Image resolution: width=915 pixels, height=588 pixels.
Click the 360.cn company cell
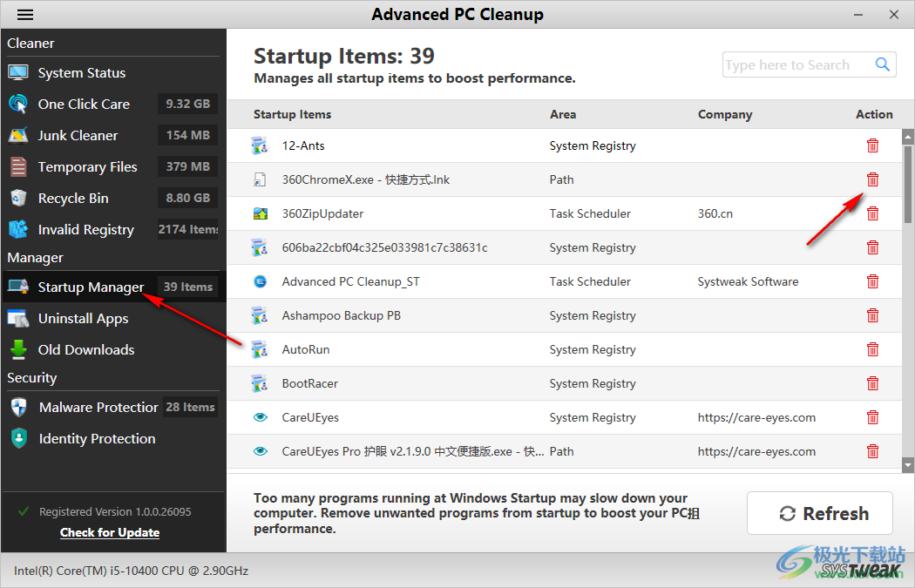pos(715,213)
